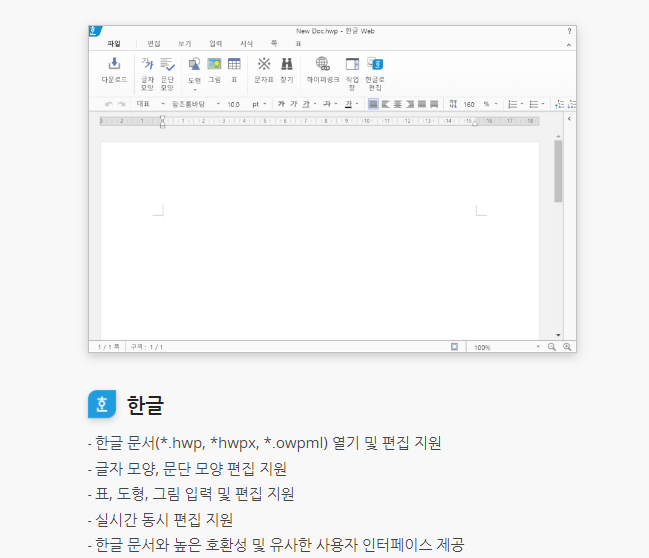Click the redo arrow icon
This screenshot has height=558, width=649.
pos(121,104)
